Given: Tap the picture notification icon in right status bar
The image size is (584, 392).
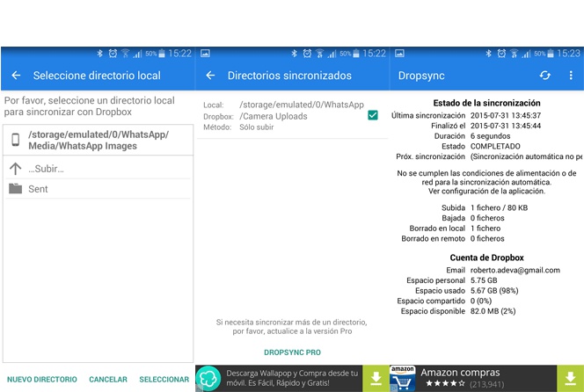Looking at the screenshot, I should click(399, 54).
